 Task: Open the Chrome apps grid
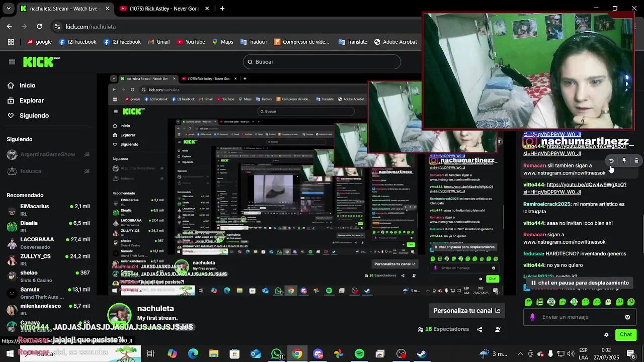tap(11, 42)
